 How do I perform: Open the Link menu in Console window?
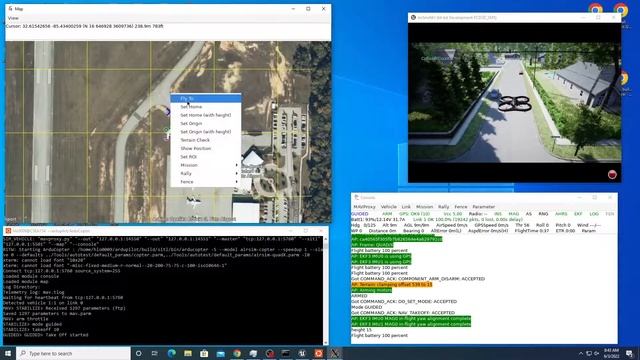coord(406,207)
